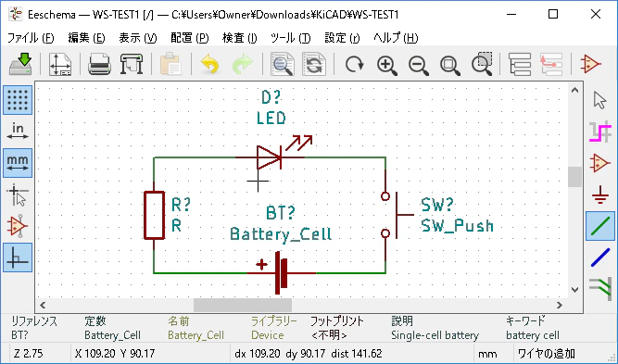Open the 検査 (I) menu

tap(240, 38)
